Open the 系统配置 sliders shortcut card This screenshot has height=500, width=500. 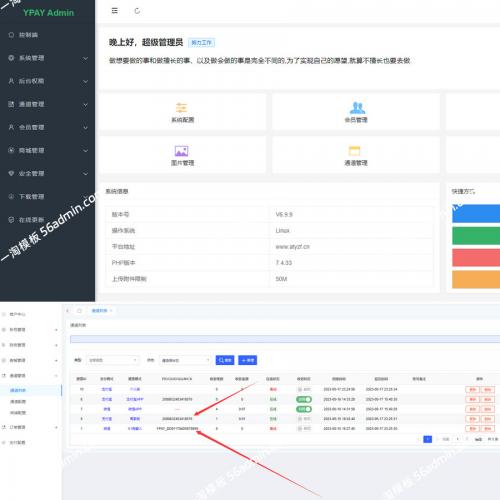pos(182,112)
